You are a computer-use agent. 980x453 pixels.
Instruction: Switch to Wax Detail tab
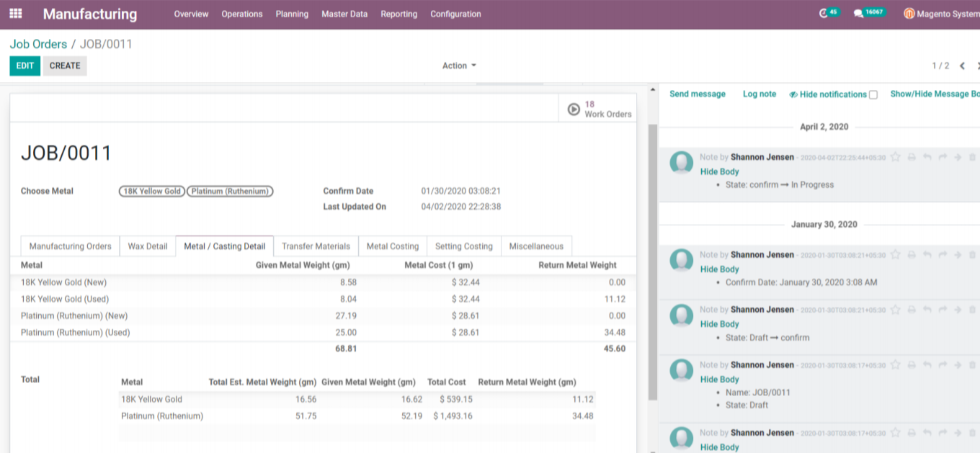148,246
